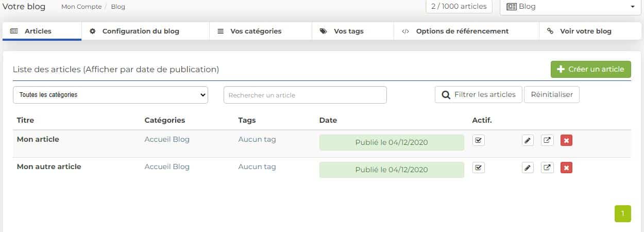This screenshot has height=232, width=644.
Task: Toggle Actif checkbox for "Mon article"
Action: (479, 140)
